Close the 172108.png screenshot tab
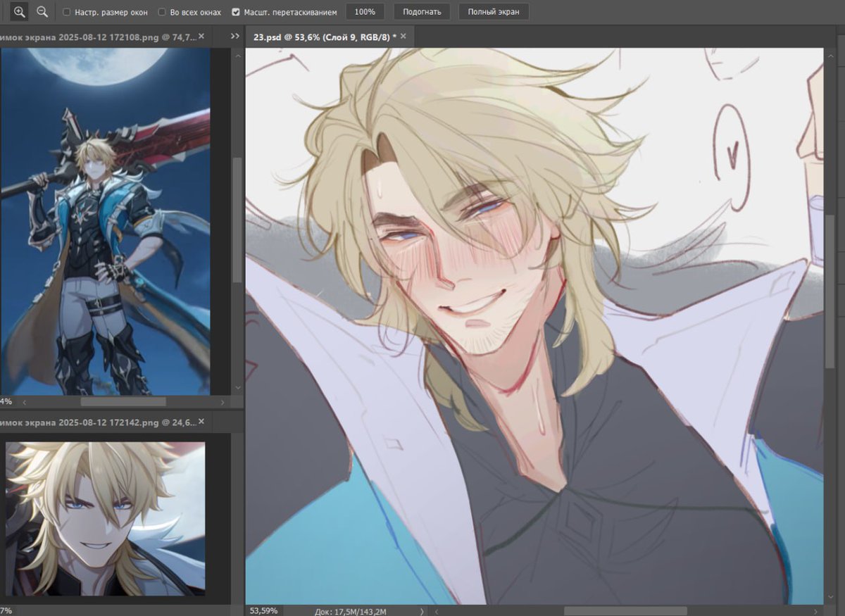 pos(201,36)
